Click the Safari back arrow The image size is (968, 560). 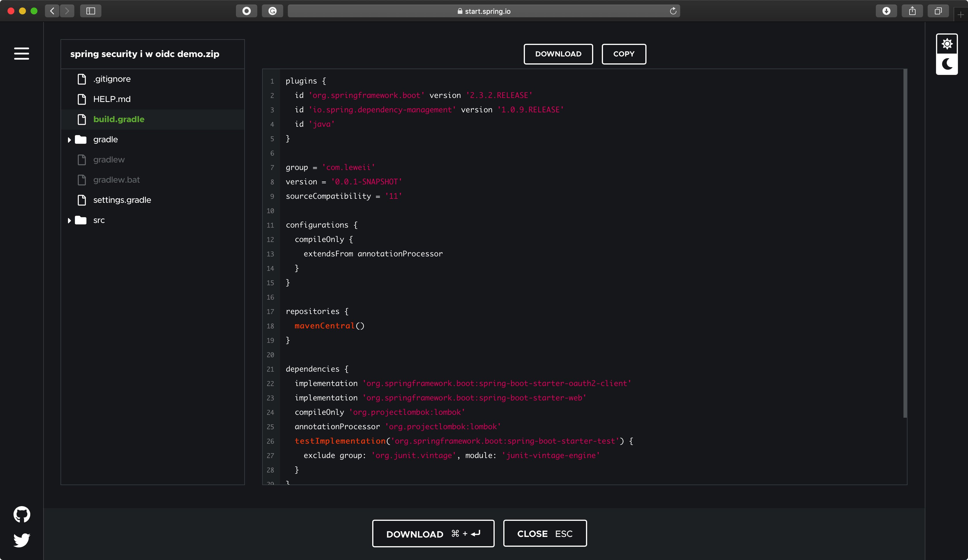click(52, 11)
